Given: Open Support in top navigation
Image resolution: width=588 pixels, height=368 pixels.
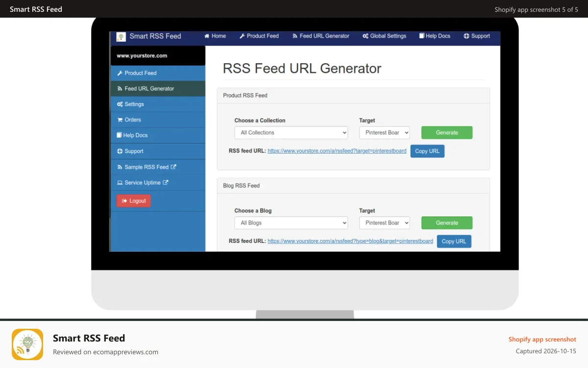Looking at the screenshot, I should coord(477,36).
